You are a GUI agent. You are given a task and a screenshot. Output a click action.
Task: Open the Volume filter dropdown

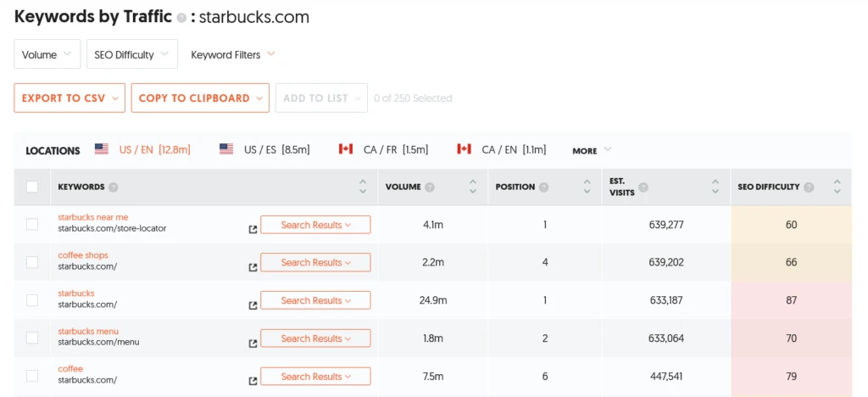tap(47, 54)
